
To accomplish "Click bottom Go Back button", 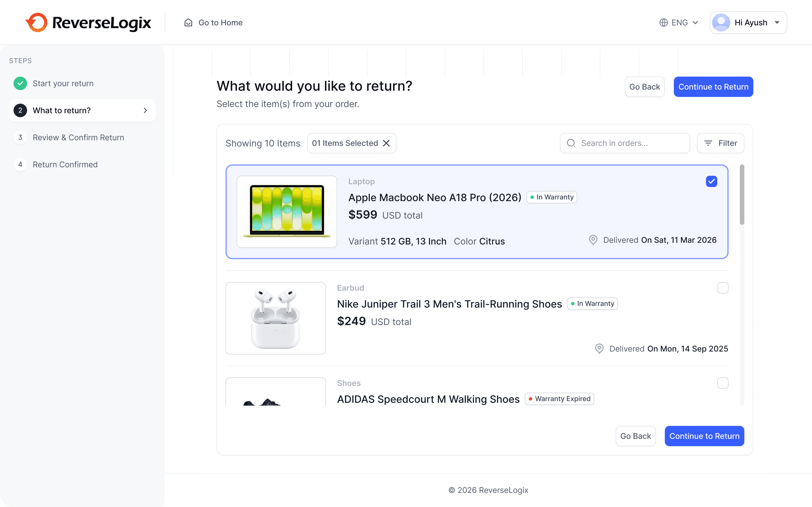I will [635, 436].
